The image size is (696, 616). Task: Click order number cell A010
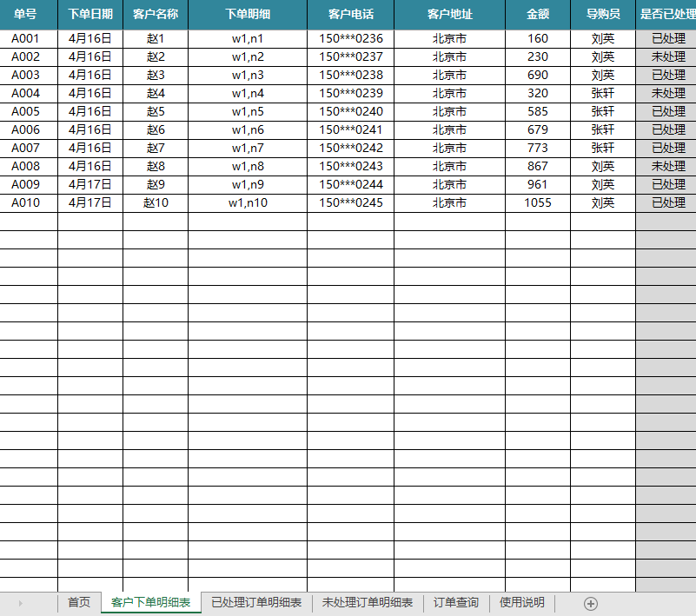(29, 202)
